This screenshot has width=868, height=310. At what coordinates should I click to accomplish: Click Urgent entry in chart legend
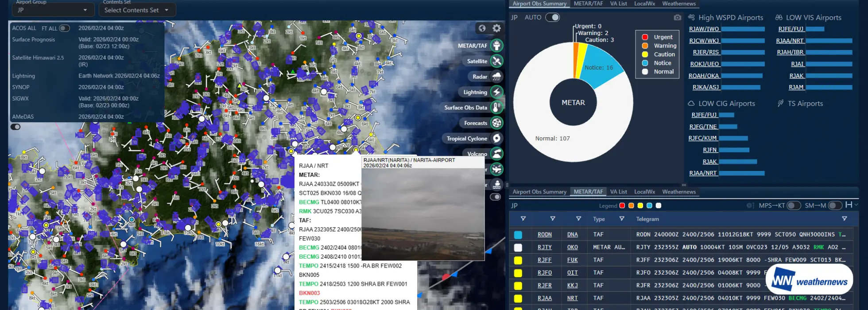[x=658, y=37]
